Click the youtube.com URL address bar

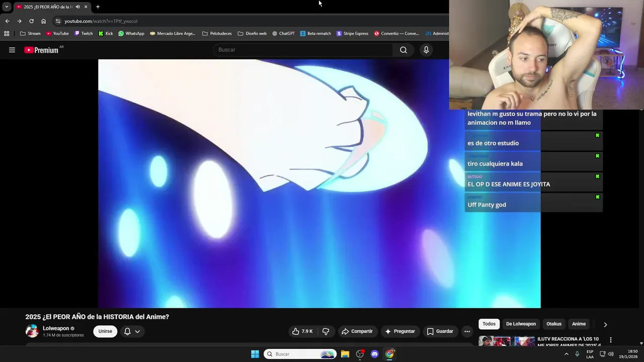[x=101, y=21]
